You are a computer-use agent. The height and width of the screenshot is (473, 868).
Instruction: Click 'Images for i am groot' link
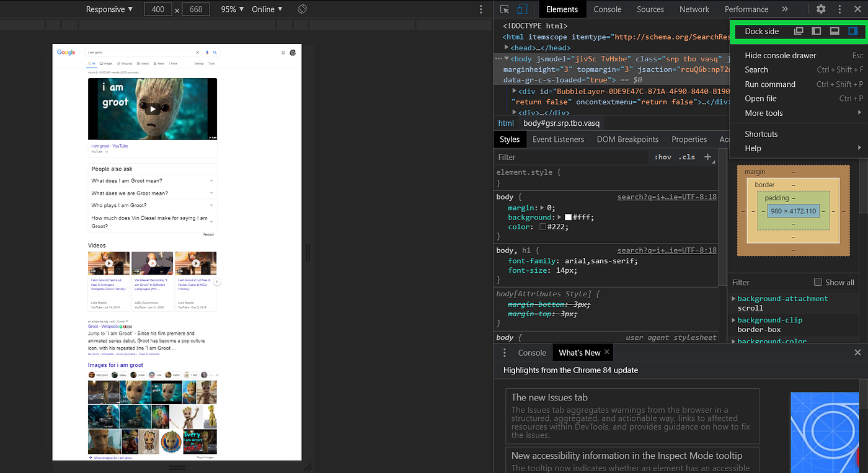point(115,365)
